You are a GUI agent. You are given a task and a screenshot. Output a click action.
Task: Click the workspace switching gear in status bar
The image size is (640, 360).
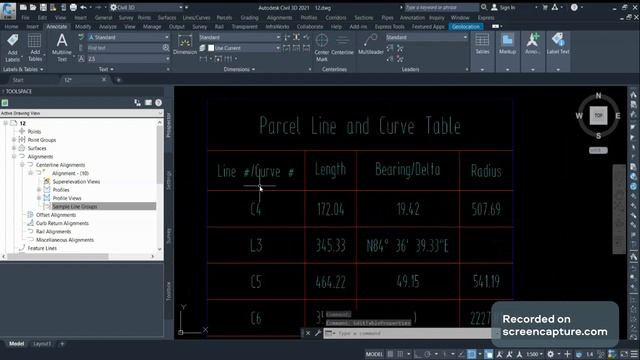click(x=550, y=354)
